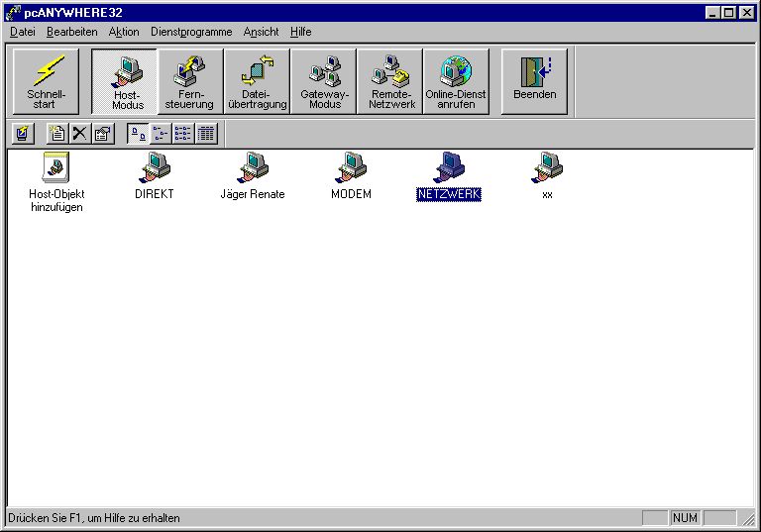This screenshot has height=532, width=761.
Task: Select the xx host item
Action: [x=547, y=175]
